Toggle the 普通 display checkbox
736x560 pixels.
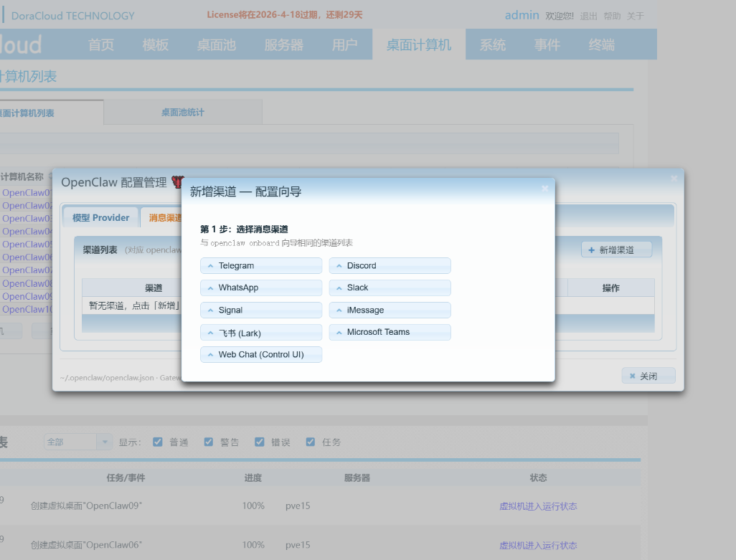tap(158, 442)
